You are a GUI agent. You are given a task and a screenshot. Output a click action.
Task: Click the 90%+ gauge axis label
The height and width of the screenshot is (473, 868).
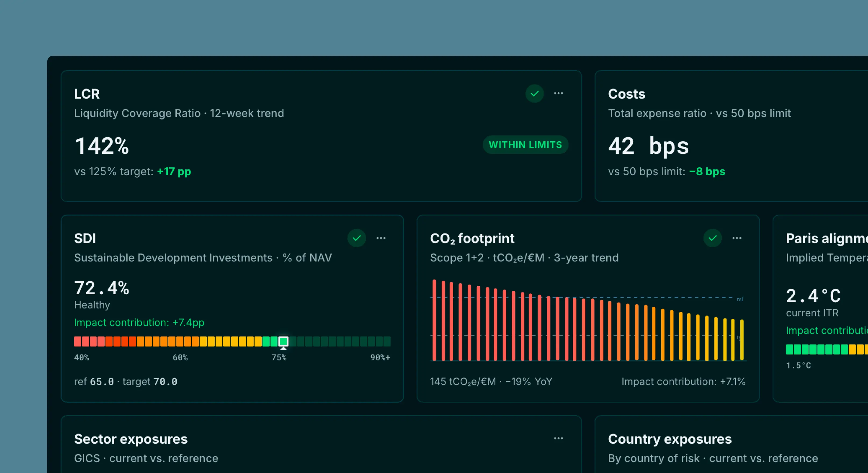coord(380,357)
